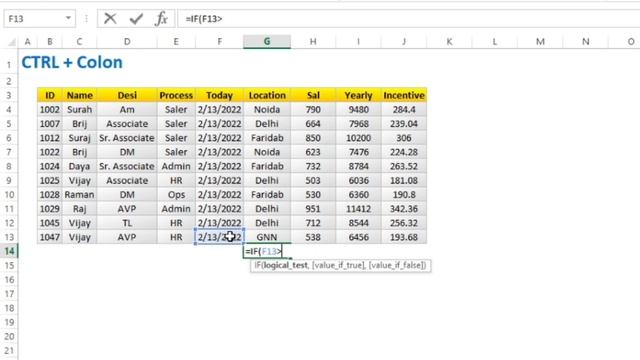The height and width of the screenshot is (360, 640).
Task: Confirm formula with the checkmark icon
Action: point(136,19)
